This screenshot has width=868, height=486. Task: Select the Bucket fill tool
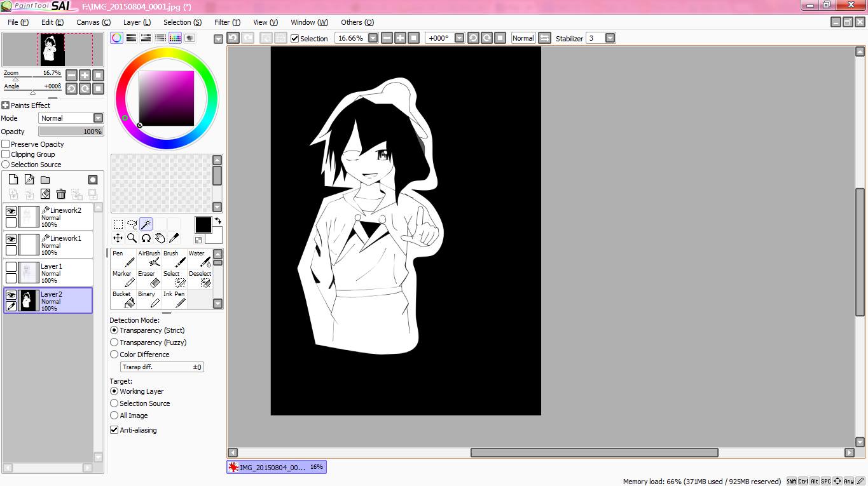pyautogui.click(x=123, y=299)
